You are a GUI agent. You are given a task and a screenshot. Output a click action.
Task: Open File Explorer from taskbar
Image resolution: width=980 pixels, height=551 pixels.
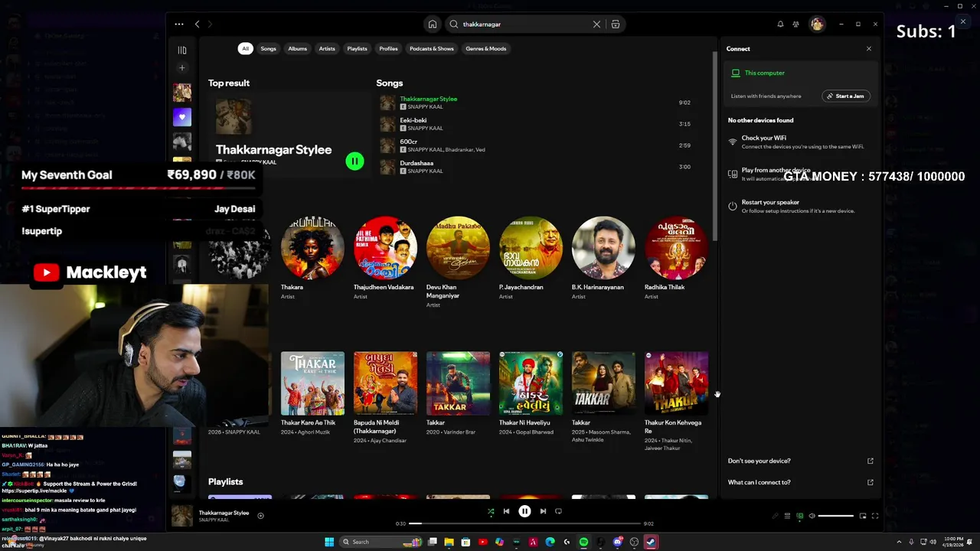449,542
